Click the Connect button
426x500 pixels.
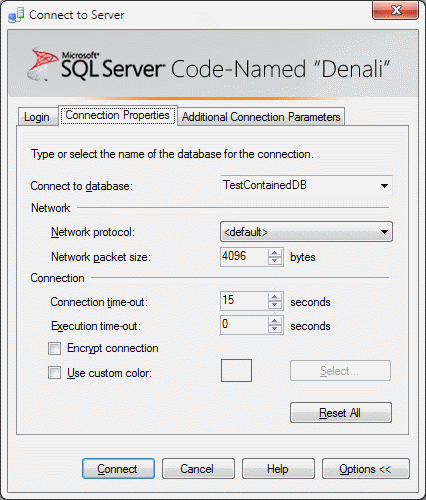tap(118, 469)
